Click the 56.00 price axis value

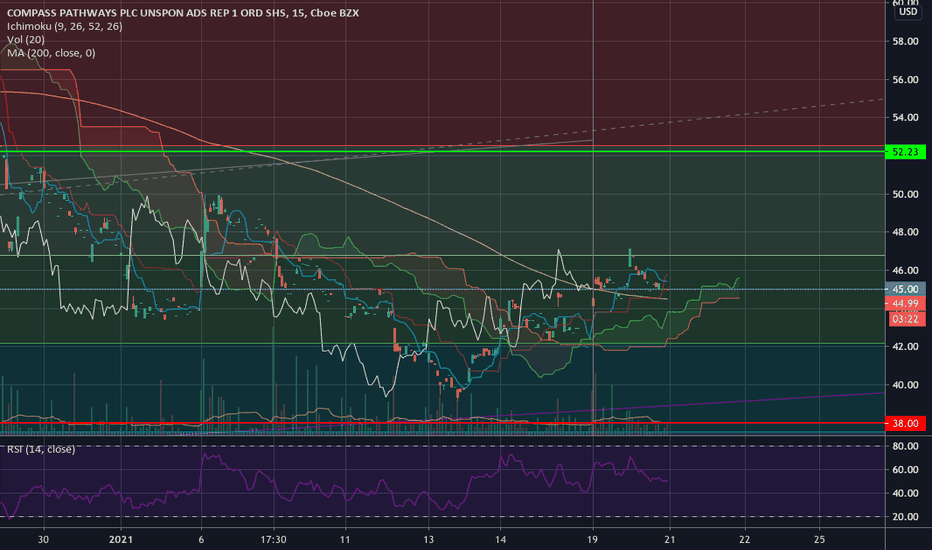click(905, 80)
